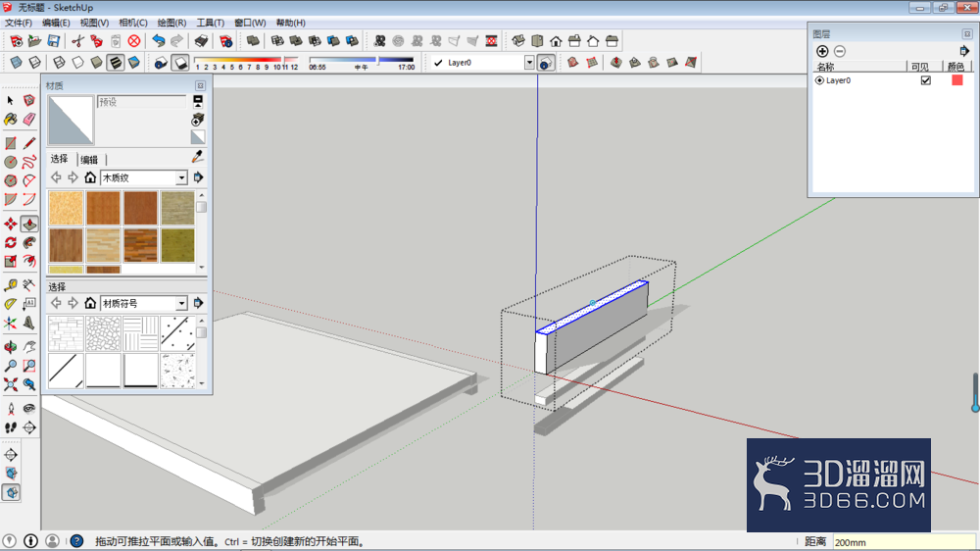Activate the Push/Pull tool

[x=29, y=224]
